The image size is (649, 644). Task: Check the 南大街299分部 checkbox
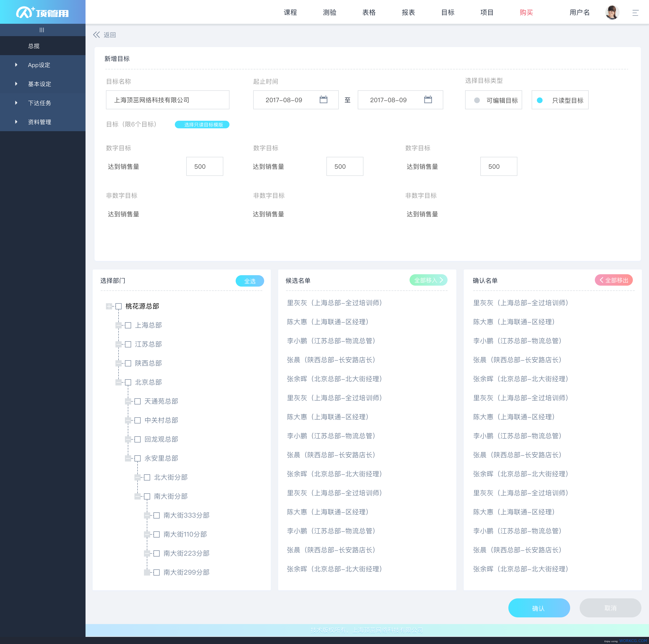(157, 572)
